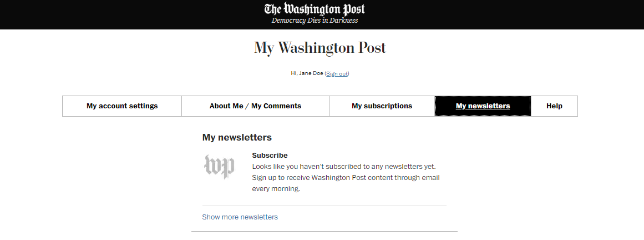Image resolution: width=644 pixels, height=240 pixels.
Task: Click the haven't subscribed to any newsletters line
Action: click(x=344, y=167)
